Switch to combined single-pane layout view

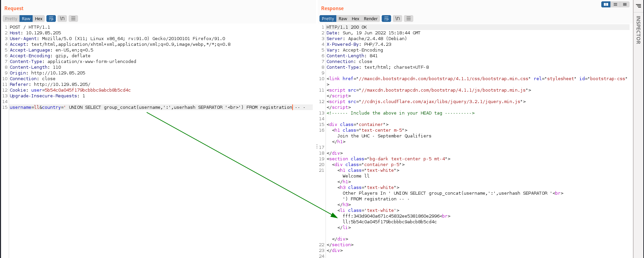tap(625, 4)
